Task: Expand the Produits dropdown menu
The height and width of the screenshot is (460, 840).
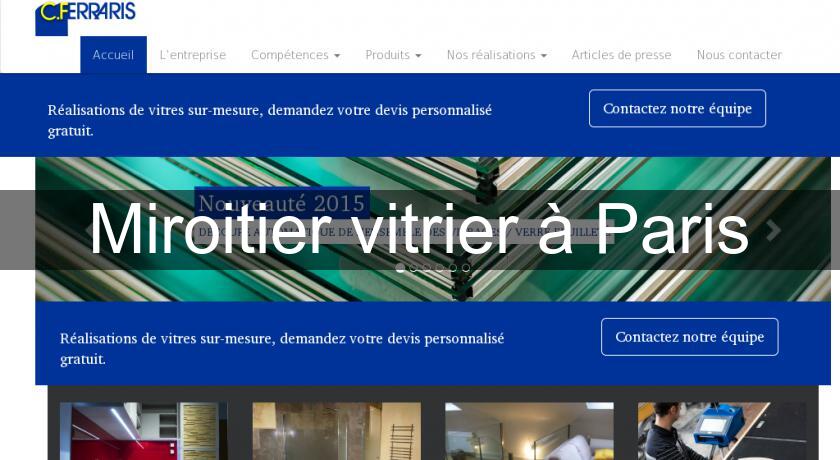Action: pyautogui.click(x=393, y=55)
